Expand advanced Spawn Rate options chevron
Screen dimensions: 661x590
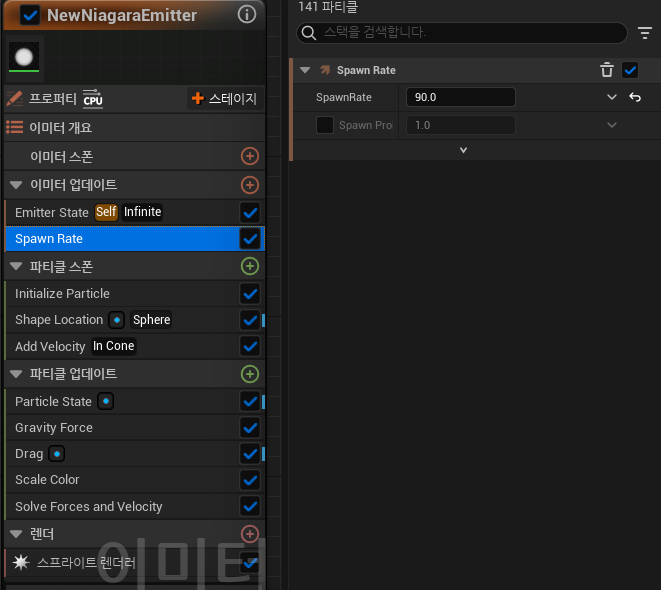coord(463,150)
